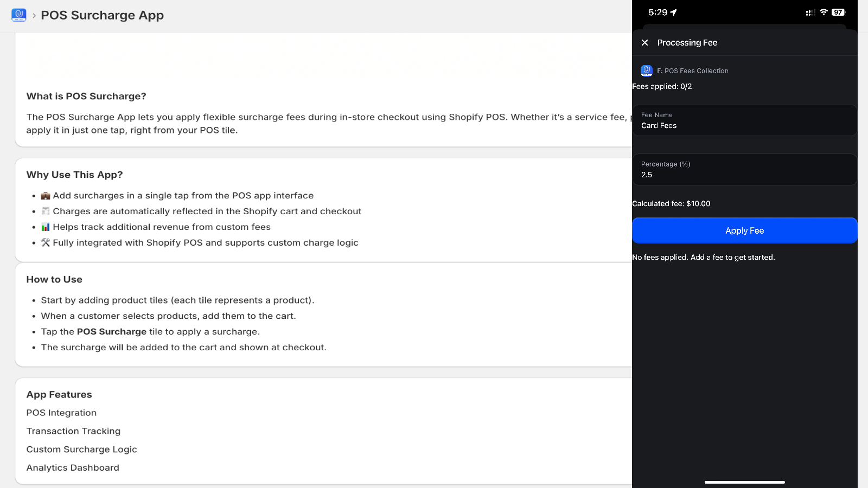Image resolution: width=868 pixels, height=488 pixels.
Task: Tap the home indicator bar at the bottom
Action: (x=744, y=482)
